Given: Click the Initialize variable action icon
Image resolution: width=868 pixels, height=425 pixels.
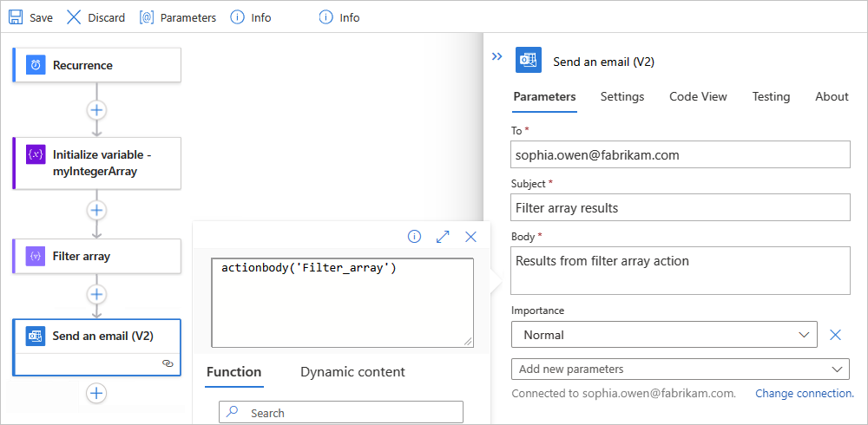Looking at the screenshot, I should pos(36,163).
